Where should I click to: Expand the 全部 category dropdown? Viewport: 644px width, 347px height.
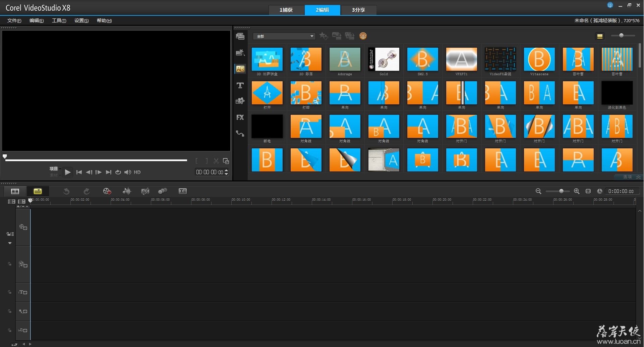tap(284, 36)
